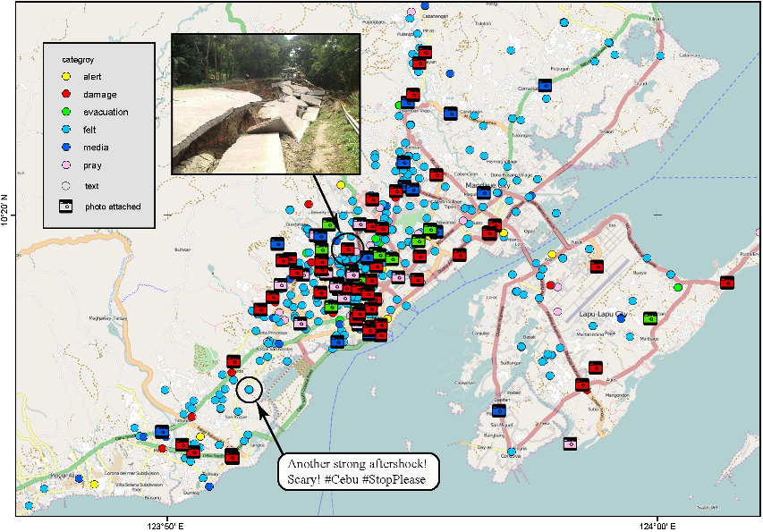The width and height of the screenshot is (763, 532).
Task: Select blue media photo marker near Guadalupe
Action: click(x=277, y=243)
